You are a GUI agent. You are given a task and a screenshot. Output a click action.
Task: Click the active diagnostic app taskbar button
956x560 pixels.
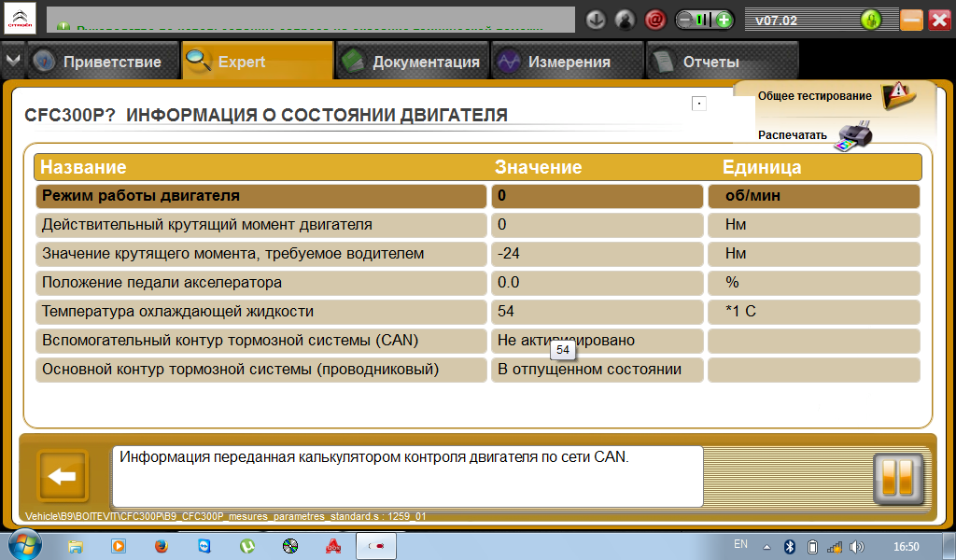376,546
